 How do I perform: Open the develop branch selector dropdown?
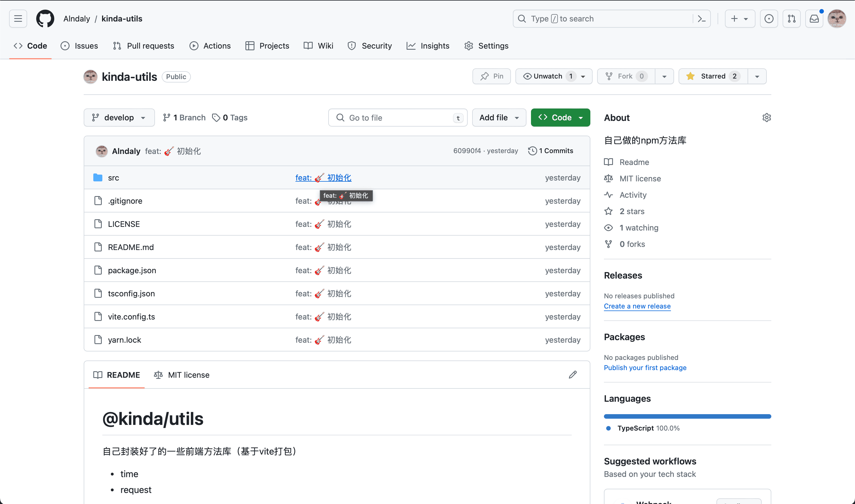(119, 118)
